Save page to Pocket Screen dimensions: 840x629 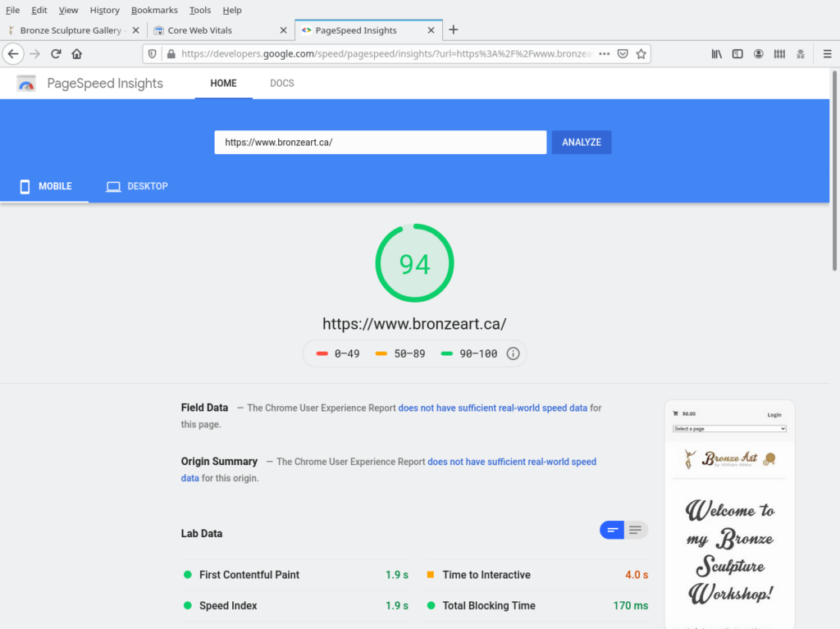tap(623, 53)
